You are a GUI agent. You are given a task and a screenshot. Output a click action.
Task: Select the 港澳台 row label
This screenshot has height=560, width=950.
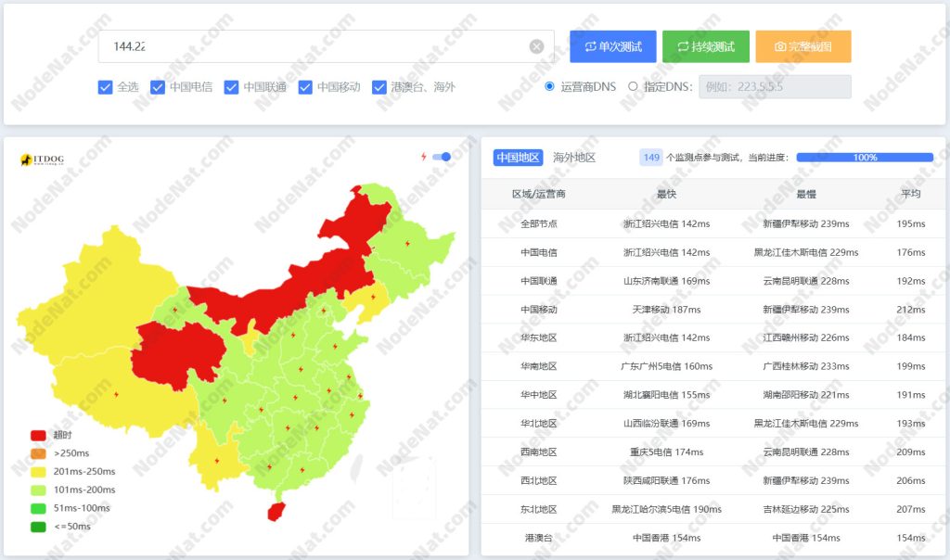pyautogui.click(x=539, y=538)
